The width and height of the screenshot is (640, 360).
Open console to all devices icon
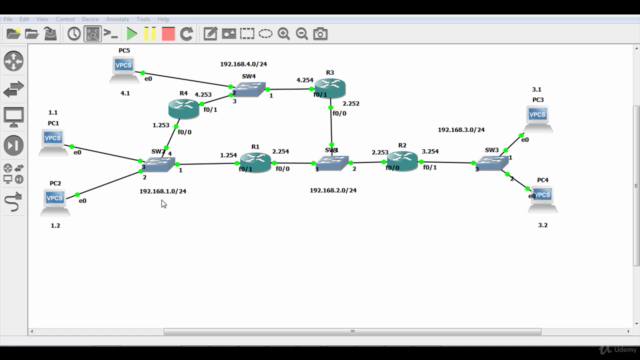coord(111,34)
